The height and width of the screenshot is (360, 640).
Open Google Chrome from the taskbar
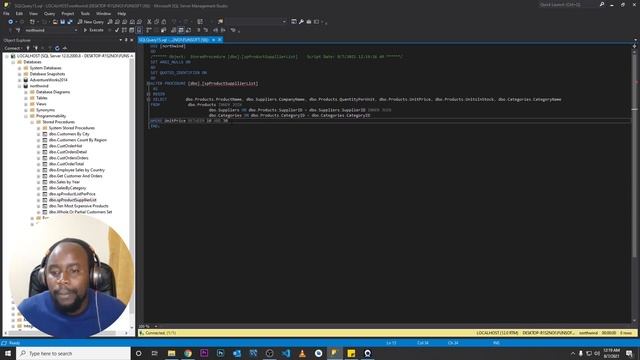pos(188,353)
